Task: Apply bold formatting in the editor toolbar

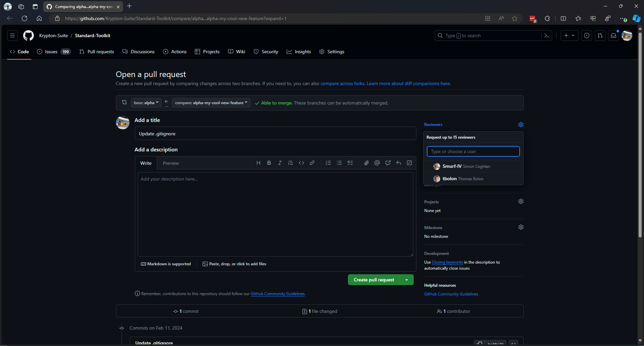Action: (269, 163)
